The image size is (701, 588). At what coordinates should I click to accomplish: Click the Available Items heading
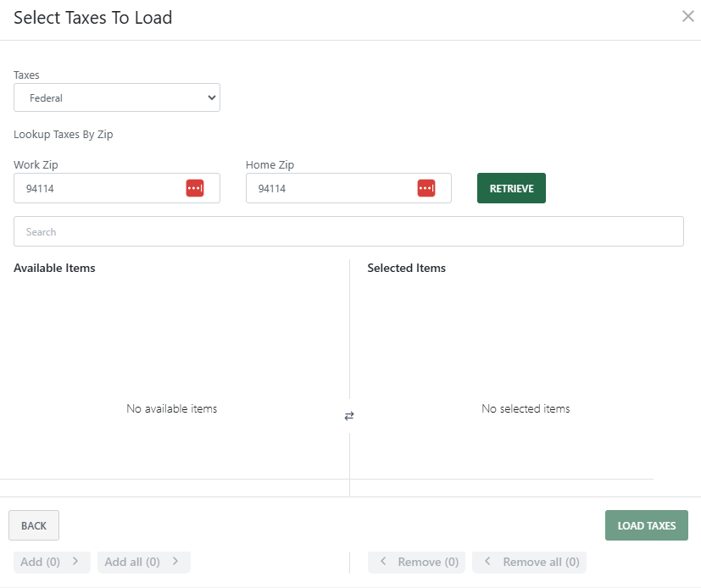point(54,268)
